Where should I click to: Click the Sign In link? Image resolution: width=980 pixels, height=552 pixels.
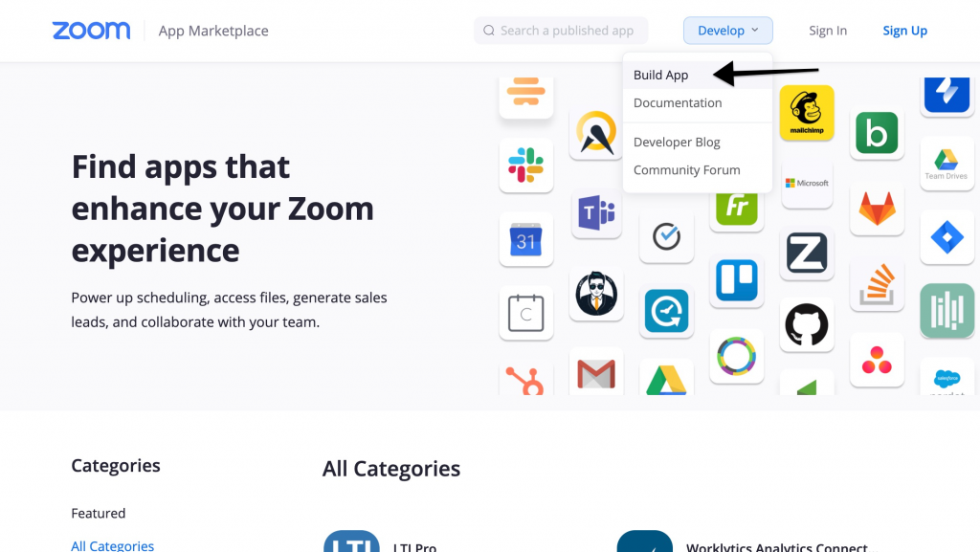(x=828, y=31)
